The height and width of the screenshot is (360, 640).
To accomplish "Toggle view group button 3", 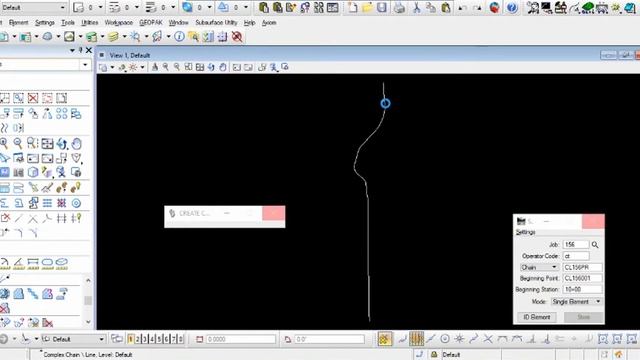I will tap(144, 339).
